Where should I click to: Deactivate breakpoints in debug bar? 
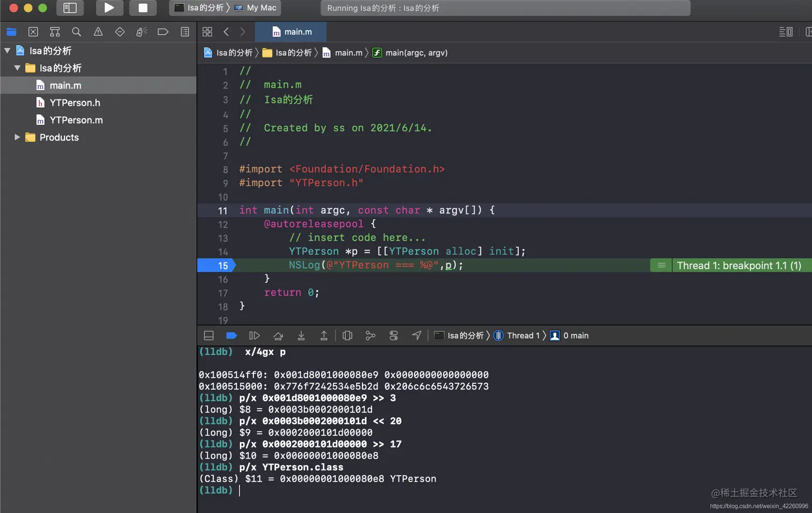pyautogui.click(x=231, y=335)
